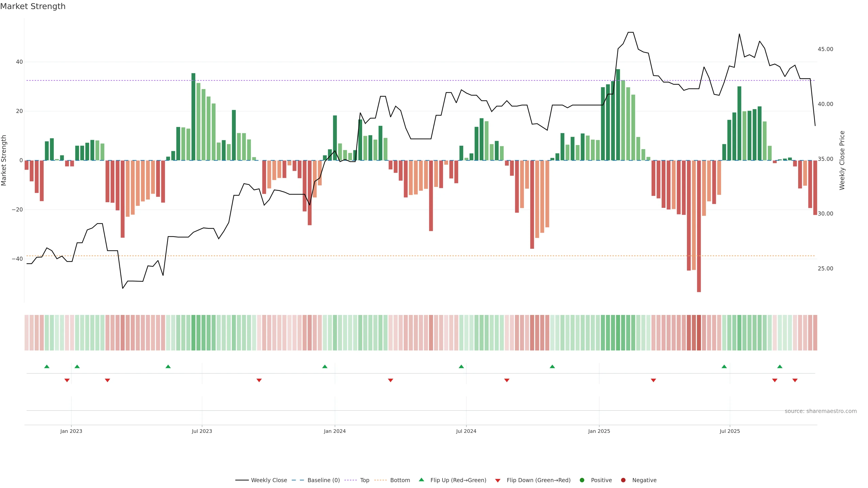Click the Flip Down red triangle legend icon
This screenshot has width=868, height=488.
[x=498, y=481]
